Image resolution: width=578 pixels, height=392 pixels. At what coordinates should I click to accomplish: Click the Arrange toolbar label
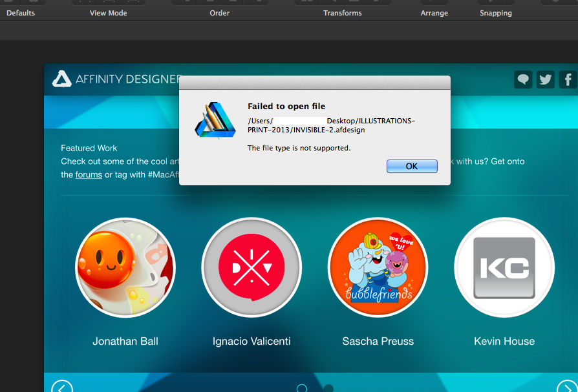click(x=434, y=13)
